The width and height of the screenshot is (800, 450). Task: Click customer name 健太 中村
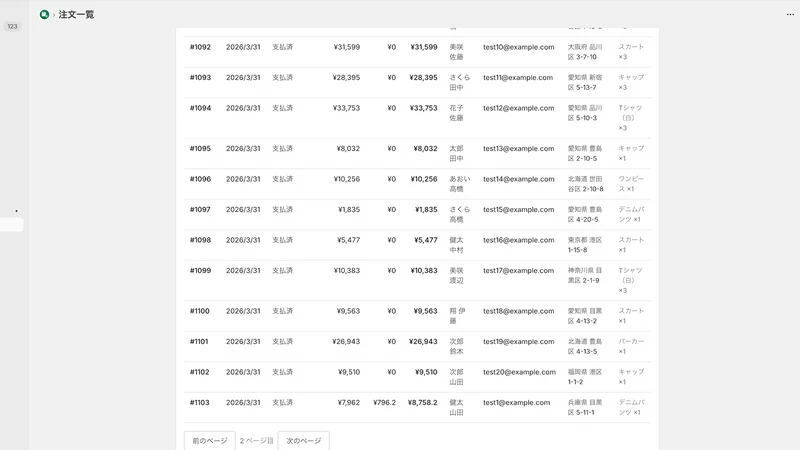(456, 245)
